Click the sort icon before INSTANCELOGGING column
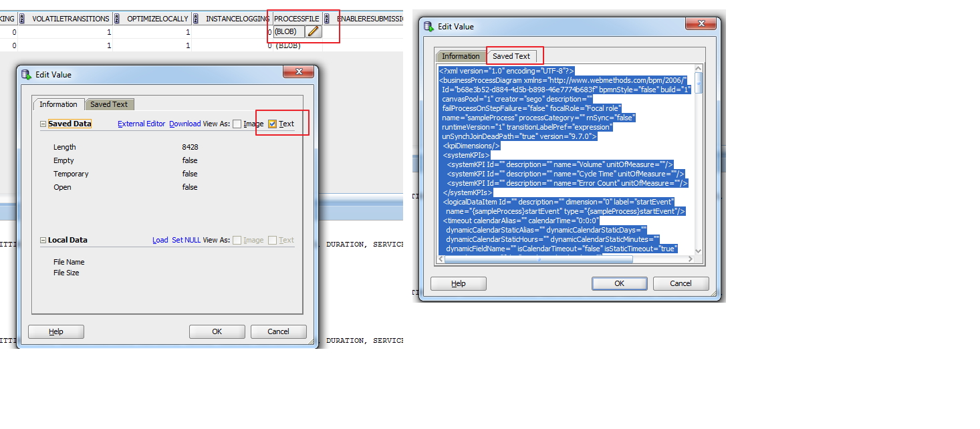 click(195, 19)
